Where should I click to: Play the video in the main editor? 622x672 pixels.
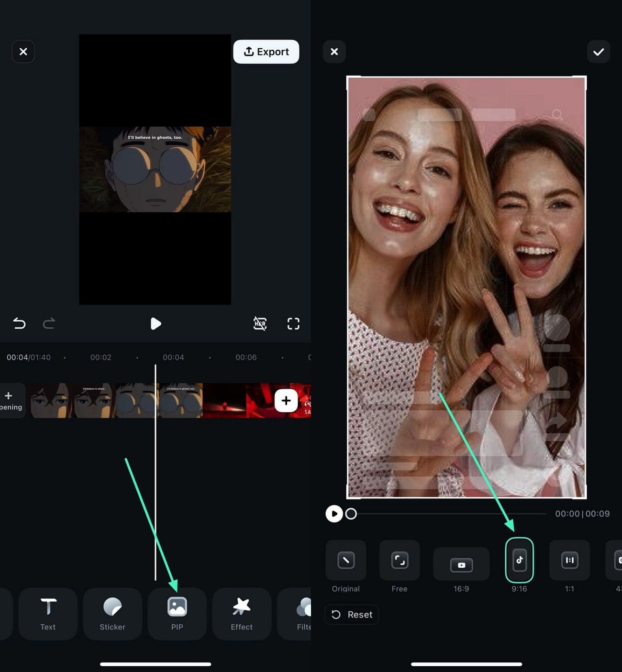click(x=156, y=324)
